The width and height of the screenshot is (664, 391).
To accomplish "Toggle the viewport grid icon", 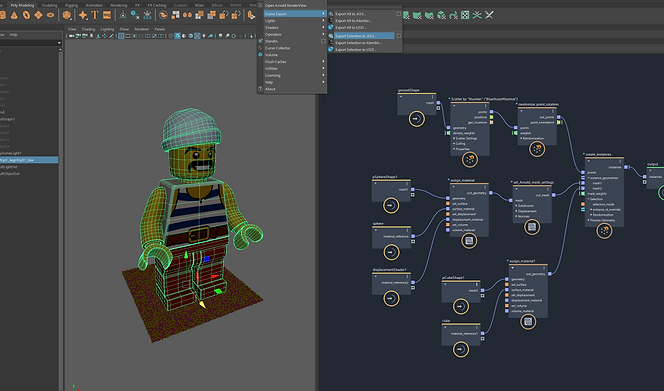I will point(121,36).
